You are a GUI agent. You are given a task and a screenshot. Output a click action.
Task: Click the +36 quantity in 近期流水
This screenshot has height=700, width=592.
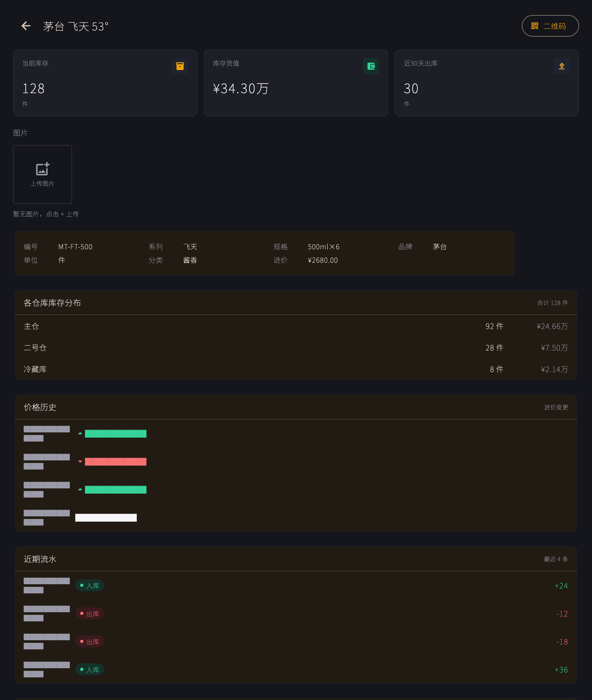pyautogui.click(x=561, y=670)
